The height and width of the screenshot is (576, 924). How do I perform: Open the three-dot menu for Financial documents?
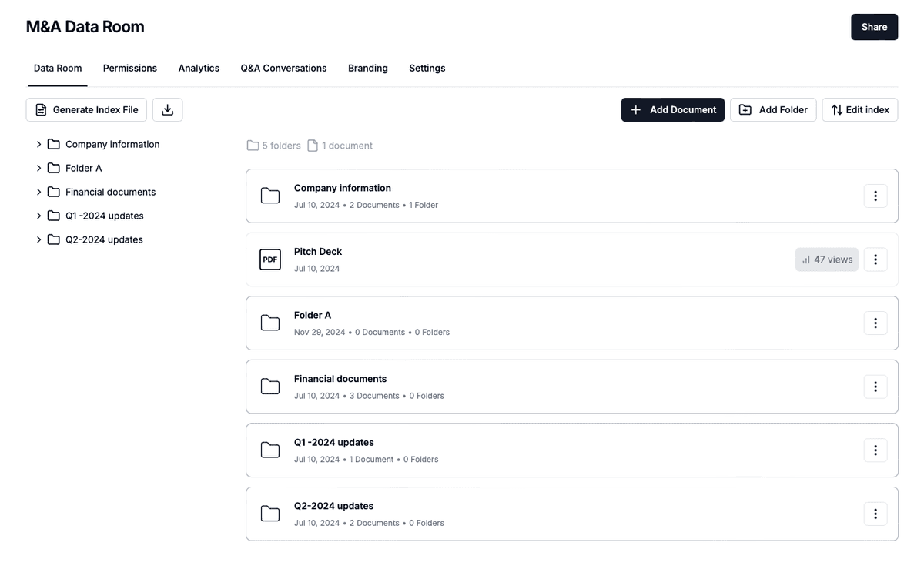coord(875,387)
